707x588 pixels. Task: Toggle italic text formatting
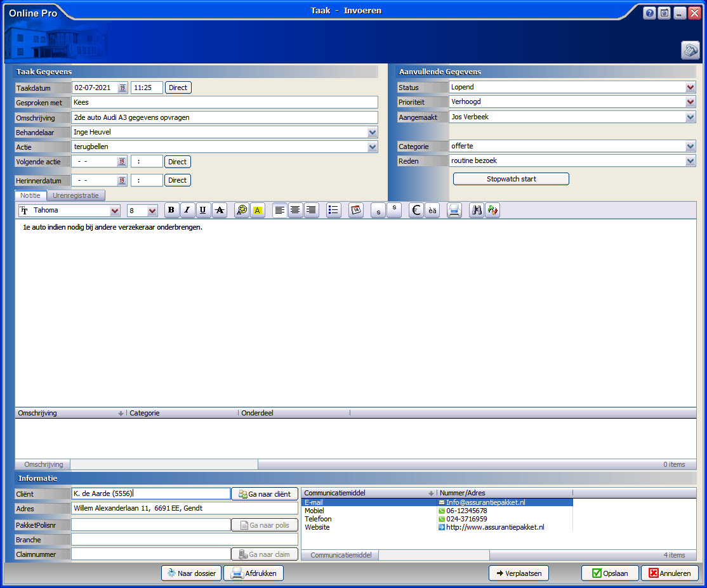tap(187, 211)
